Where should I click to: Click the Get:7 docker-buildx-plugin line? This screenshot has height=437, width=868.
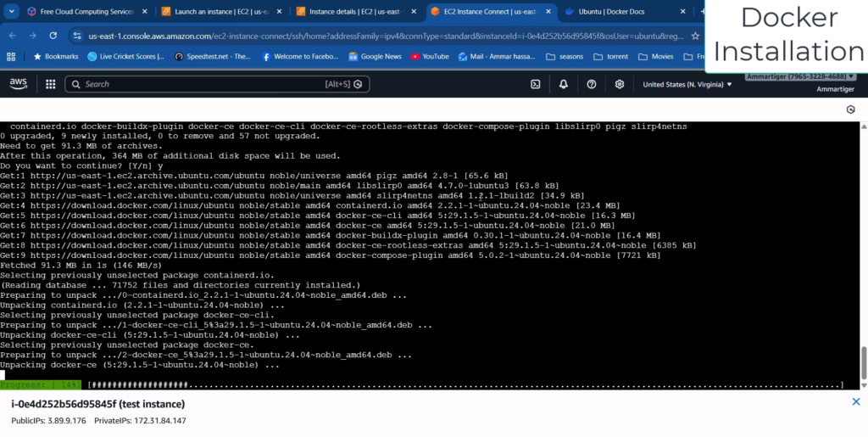click(331, 235)
